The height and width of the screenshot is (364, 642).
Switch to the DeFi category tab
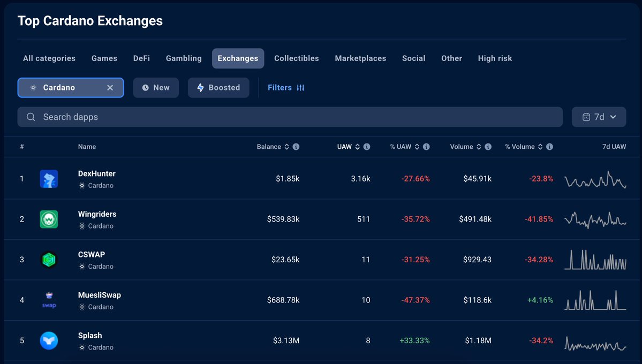pos(142,58)
